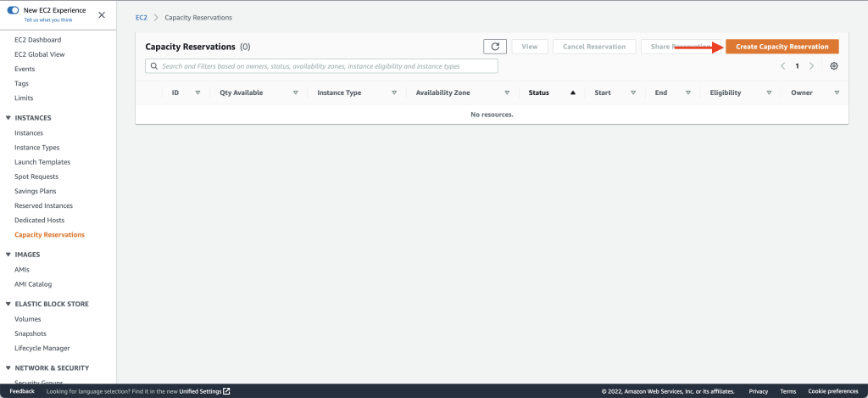Open EC2 breadcrumb link
Screen dimensions: 868x398
(x=142, y=17)
